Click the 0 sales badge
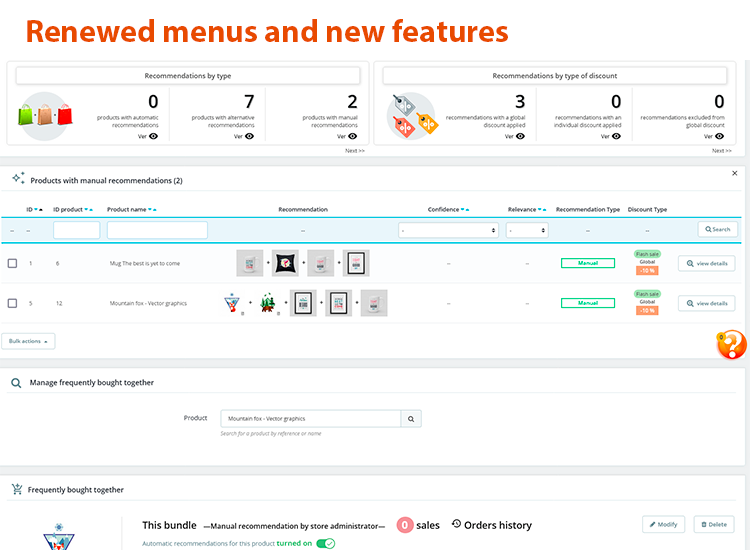 pyautogui.click(x=405, y=525)
